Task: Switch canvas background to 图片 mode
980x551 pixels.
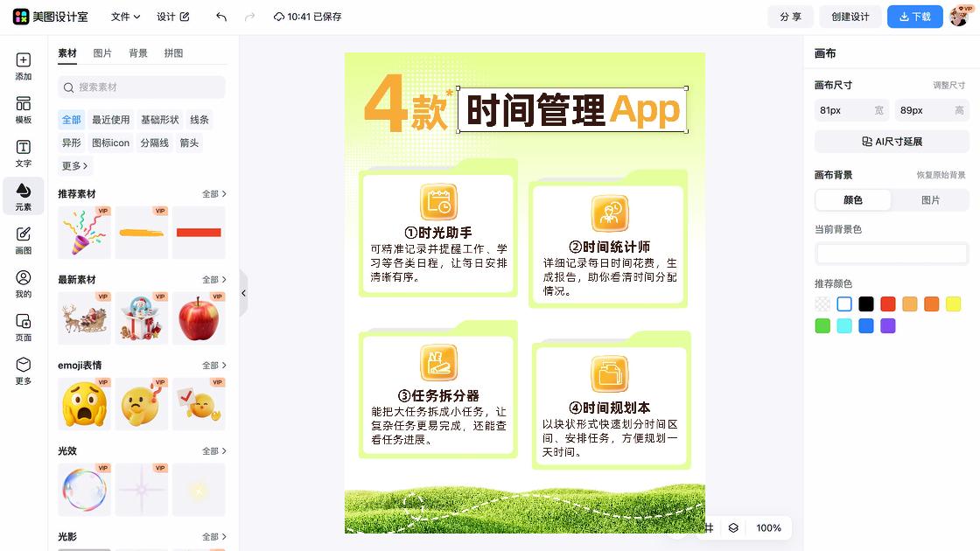Action: pyautogui.click(x=930, y=199)
